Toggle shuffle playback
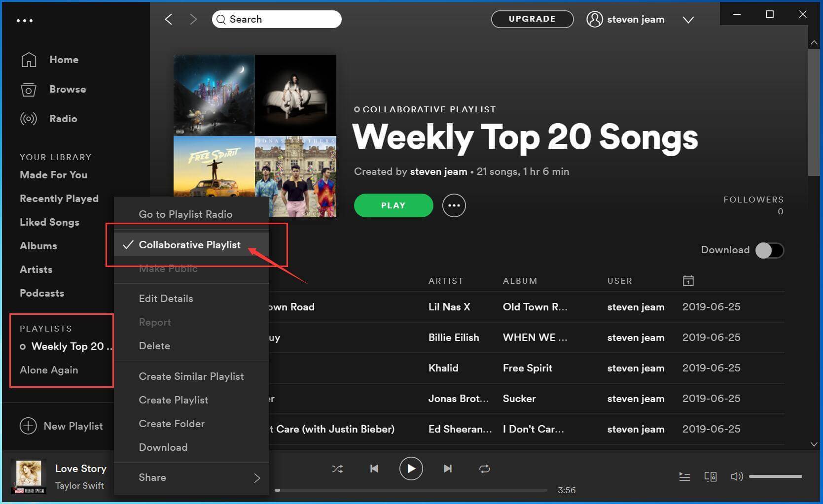The width and height of the screenshot is (823, 504). pyautogui.click(x=337, y=469)
